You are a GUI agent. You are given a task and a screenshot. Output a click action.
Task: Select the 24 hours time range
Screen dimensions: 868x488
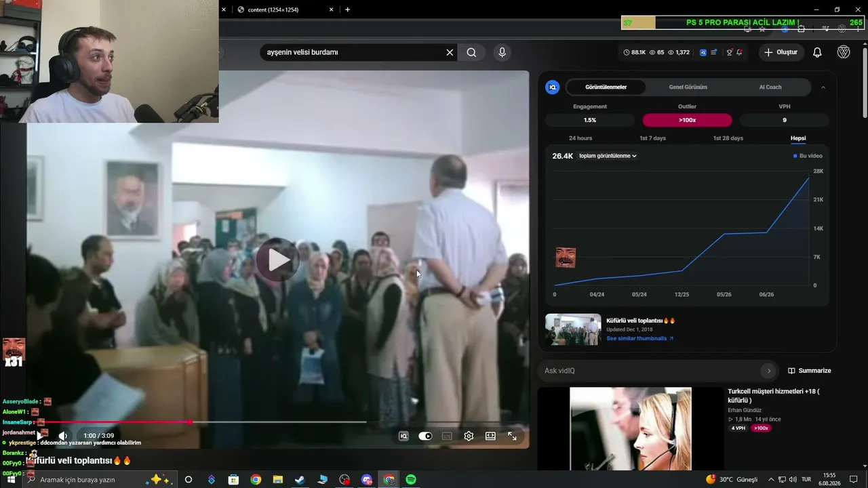(x=580, y=138)
